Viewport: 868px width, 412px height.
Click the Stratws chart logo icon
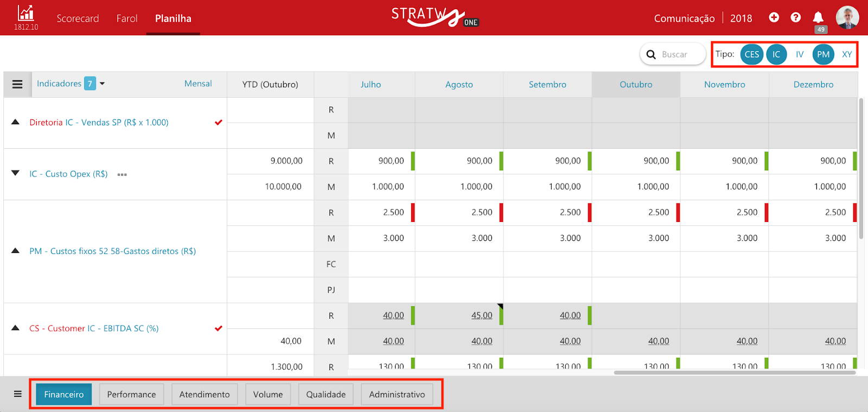[25, 13]
